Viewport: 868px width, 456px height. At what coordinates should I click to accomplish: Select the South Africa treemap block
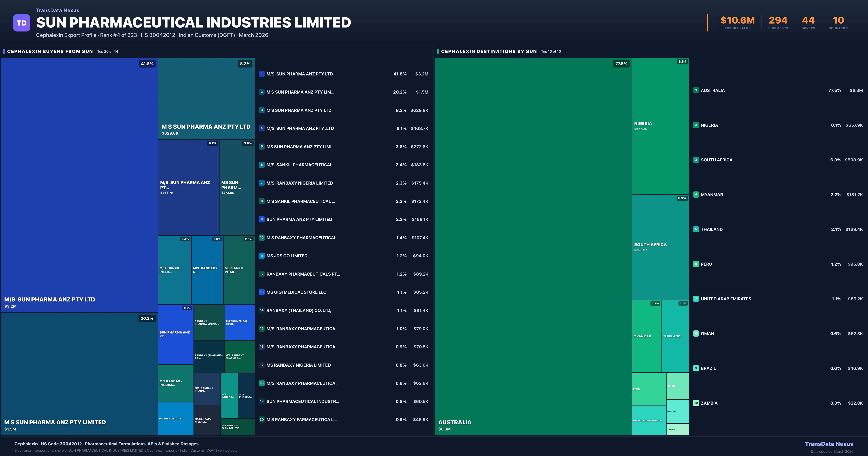[x=660, y=247]
